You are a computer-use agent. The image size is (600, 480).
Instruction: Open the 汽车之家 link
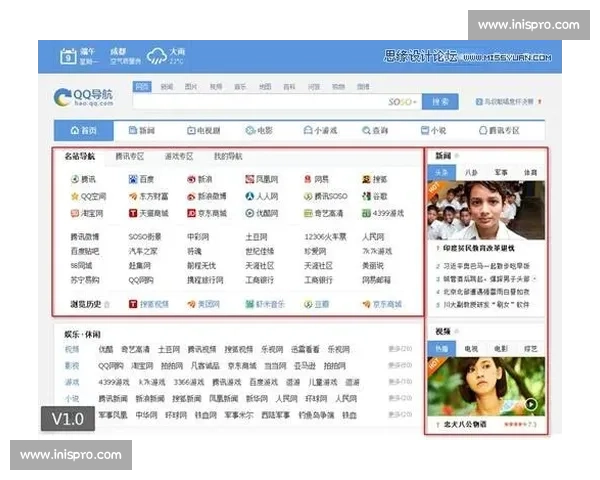pos(143,251)
